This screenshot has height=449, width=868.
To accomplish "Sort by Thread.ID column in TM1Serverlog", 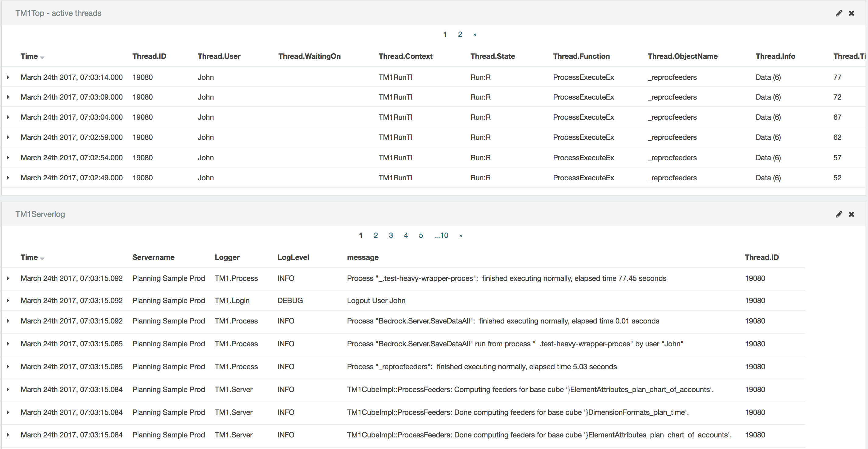I will pyautogui.click(x=761, y=257).
